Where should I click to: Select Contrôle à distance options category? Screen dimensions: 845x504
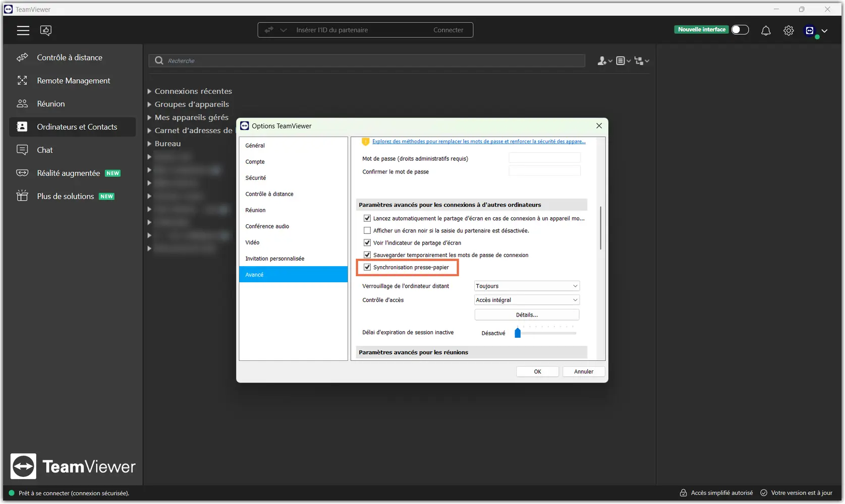pos(294,194)
